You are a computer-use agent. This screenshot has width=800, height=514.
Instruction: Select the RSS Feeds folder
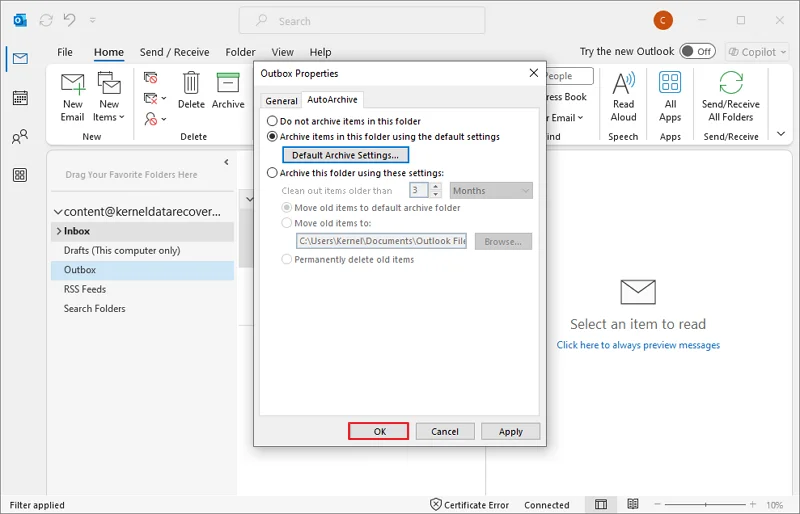[x=142, y=289]
